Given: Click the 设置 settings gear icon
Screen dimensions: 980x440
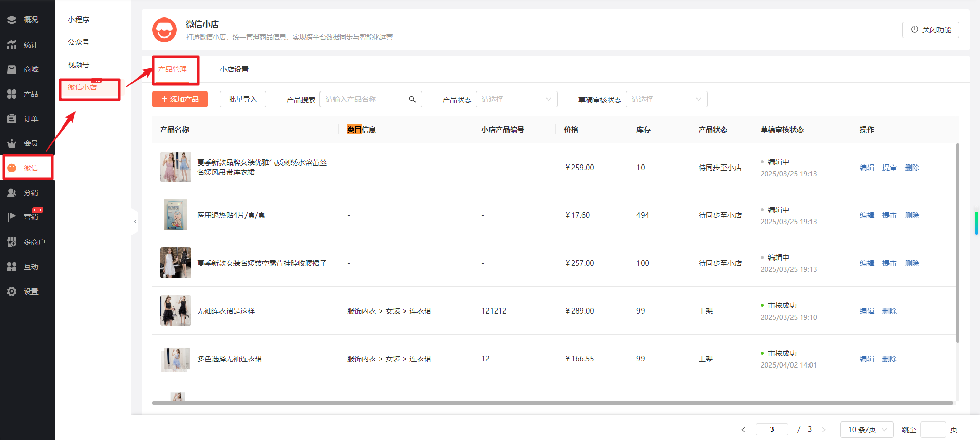Looking at the screenshot, I should pyautogui.click(x=12, y=291).
